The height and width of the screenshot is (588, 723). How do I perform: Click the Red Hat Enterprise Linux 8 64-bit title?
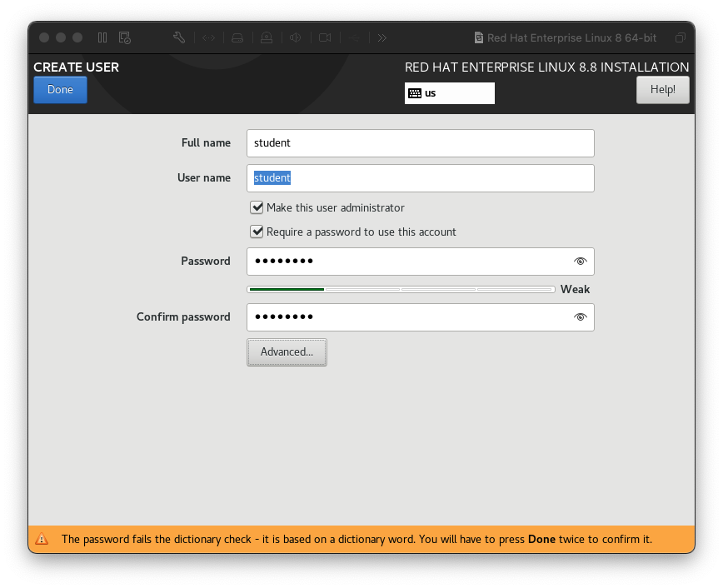pyautogui.click(x=571, y=37)
